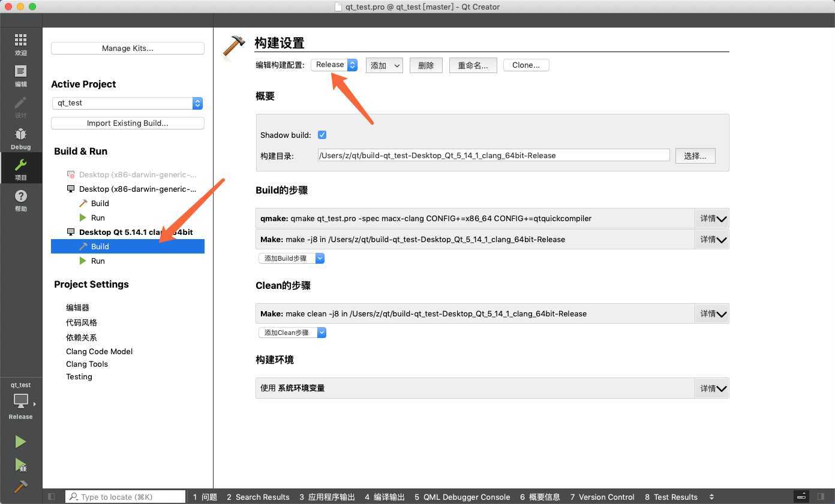Open the Debug mode bug icon
The height and width of the screenshot is (504, 835).
(x=20, y=138)
